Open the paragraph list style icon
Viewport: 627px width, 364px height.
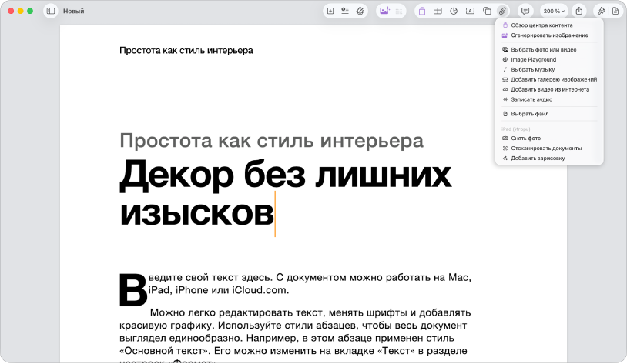(344, 12)
